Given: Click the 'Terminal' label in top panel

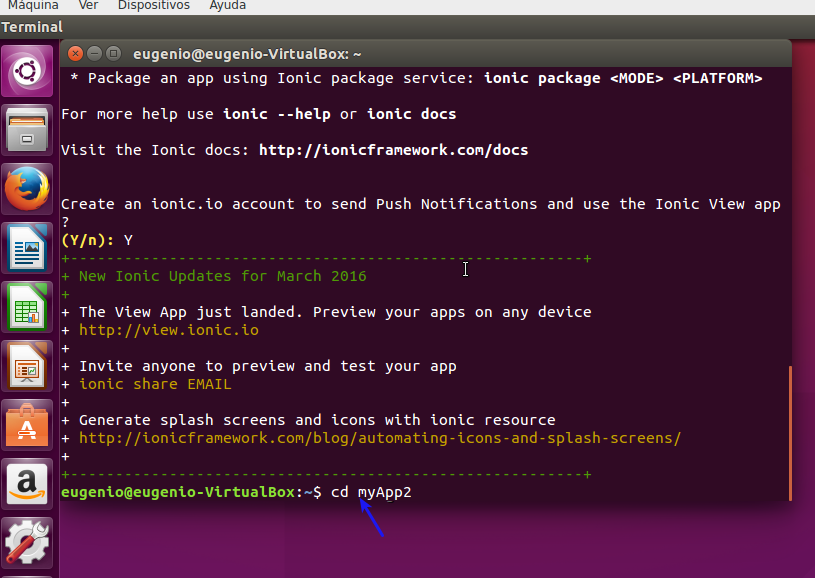Looking at the screenshot, I should coord(32,27).
